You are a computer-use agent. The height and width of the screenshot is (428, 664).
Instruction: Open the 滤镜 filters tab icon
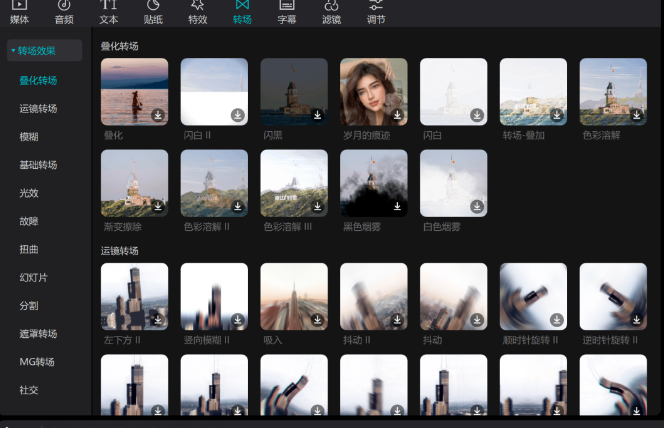(x=331, y=6)
